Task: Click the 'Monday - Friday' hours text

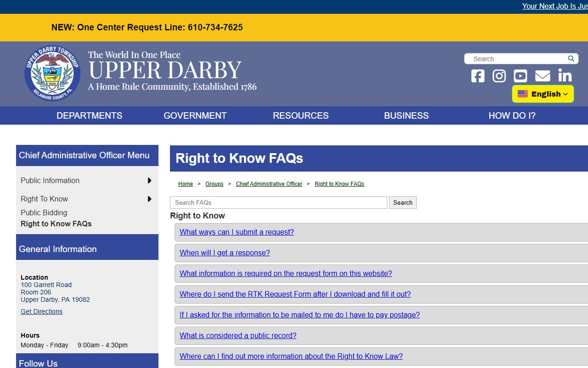Action: 45,345
